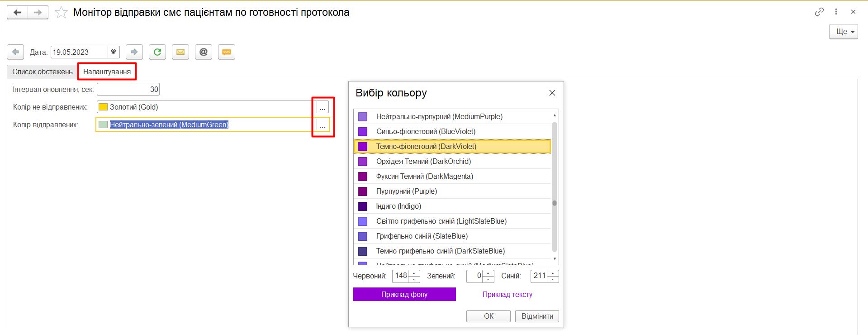This screenshot has height=335, width=868.
Task: Switch to Список обстежень tab
Action: tap(43, 72)
